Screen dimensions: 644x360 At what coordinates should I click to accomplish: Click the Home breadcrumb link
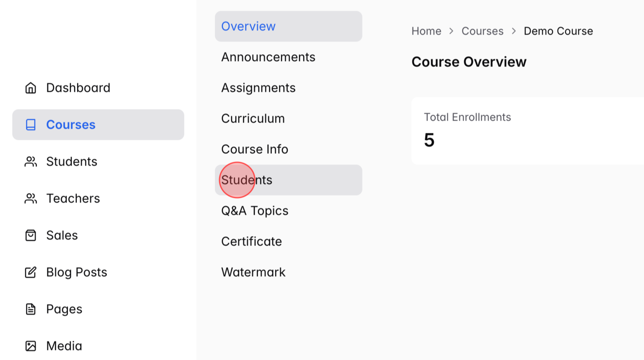click(x=426, y=31)
